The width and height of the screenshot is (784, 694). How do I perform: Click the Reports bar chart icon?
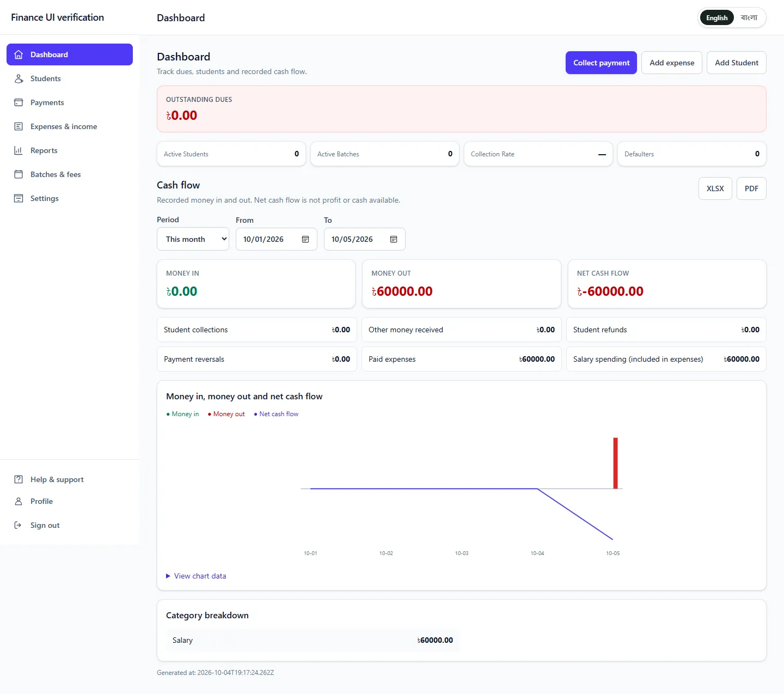click(19, 150)
